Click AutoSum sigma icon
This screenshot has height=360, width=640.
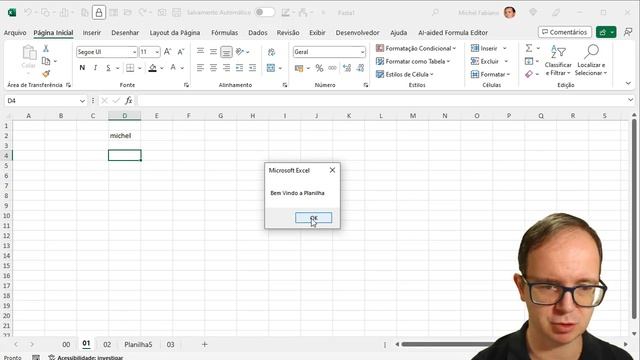point(529,48)
